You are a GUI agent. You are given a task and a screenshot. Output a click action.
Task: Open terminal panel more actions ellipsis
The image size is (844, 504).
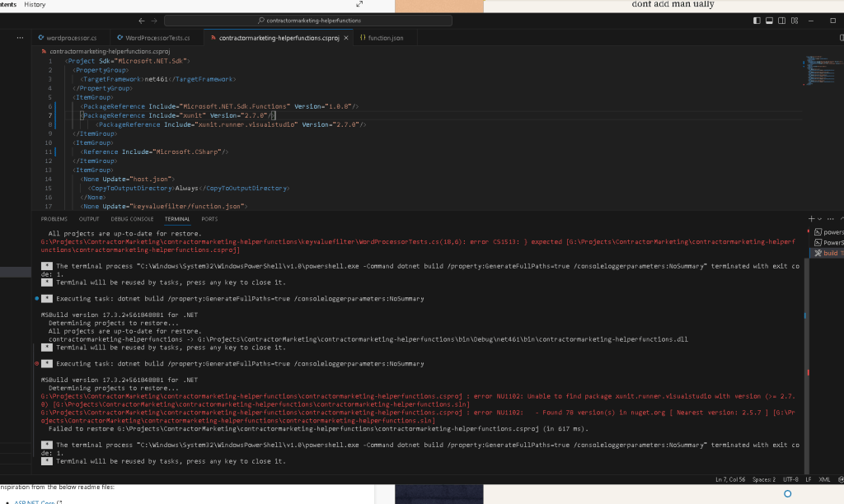click(x=831, y=218)
